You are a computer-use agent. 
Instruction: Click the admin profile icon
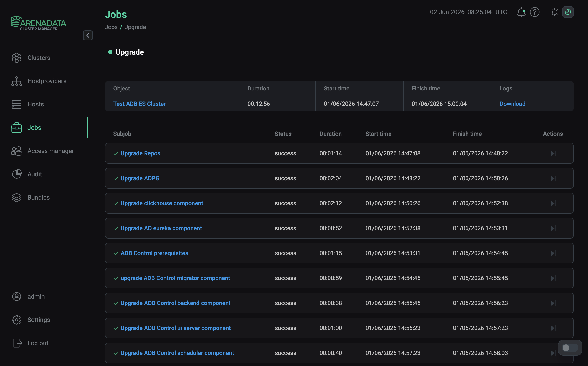16,297
